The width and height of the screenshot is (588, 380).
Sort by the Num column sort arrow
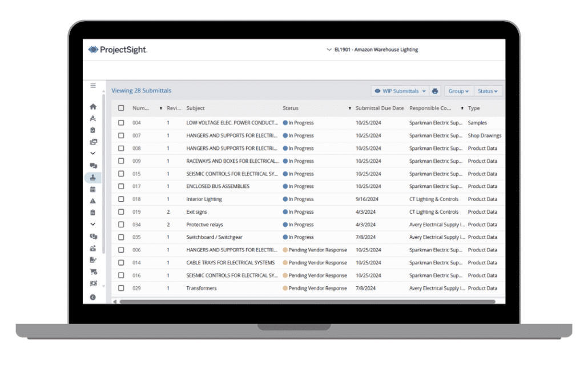(161, 108)
